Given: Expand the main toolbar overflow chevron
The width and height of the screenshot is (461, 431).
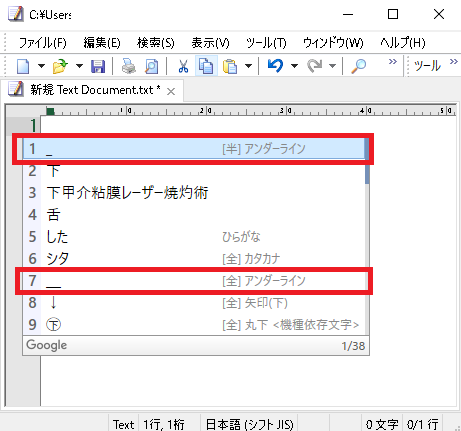Looking at the screenshot, I should (393, 61).
